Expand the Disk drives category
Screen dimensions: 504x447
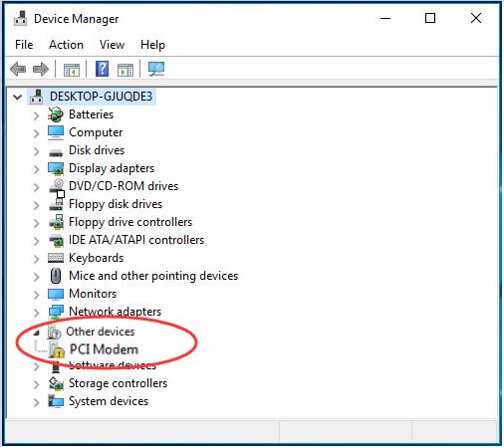point(36,151)
